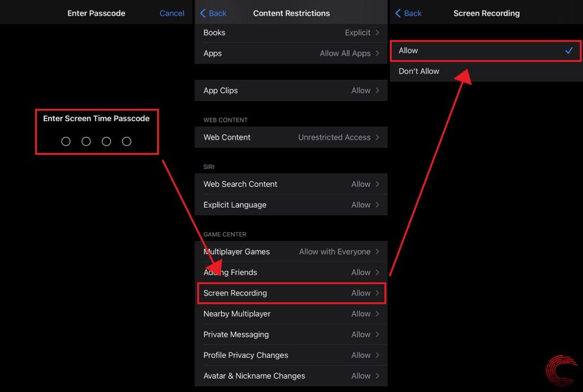583x392 pixels.
Task: Open Adding Friends setting
Action: tap(291, 273)
